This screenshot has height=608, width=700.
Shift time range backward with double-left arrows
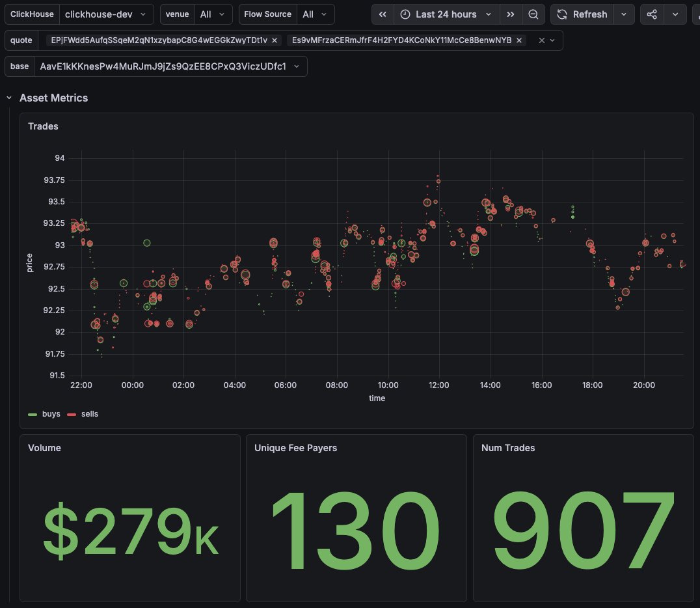pyautogui.click(x=383, y=14)
